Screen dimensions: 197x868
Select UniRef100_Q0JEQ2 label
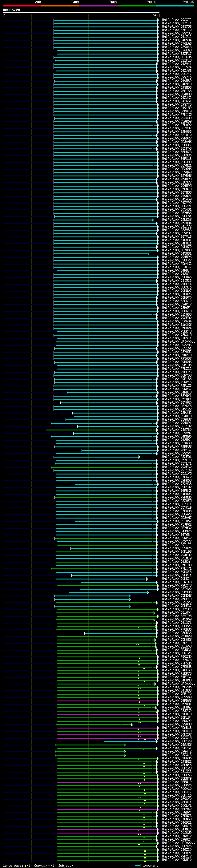coord(177,555)
